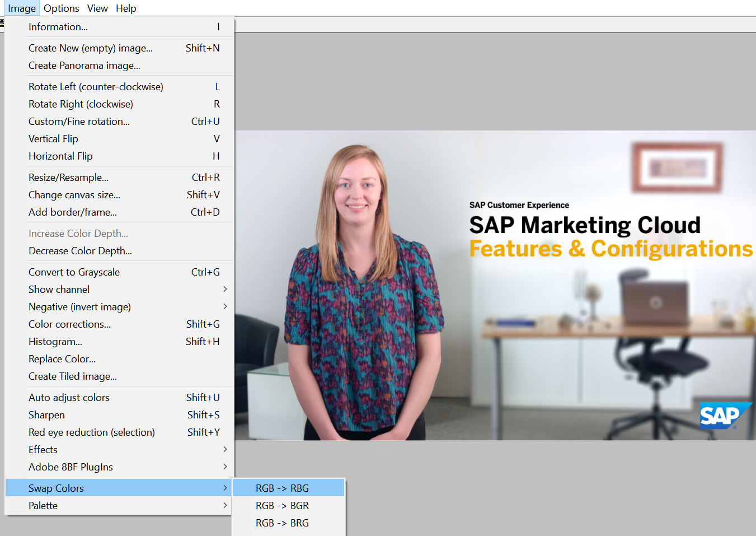Expand Negative (invert image) submenu
756x536 pixels.
pyautogui.click(x=119, y=307)
